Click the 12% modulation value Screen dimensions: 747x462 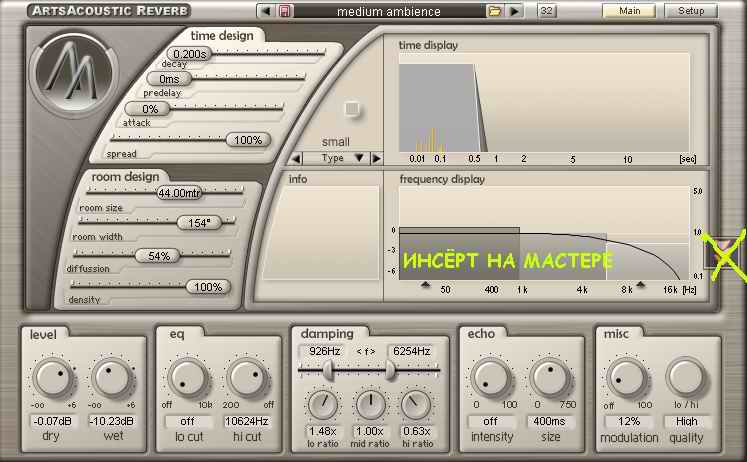pos(628,421)
